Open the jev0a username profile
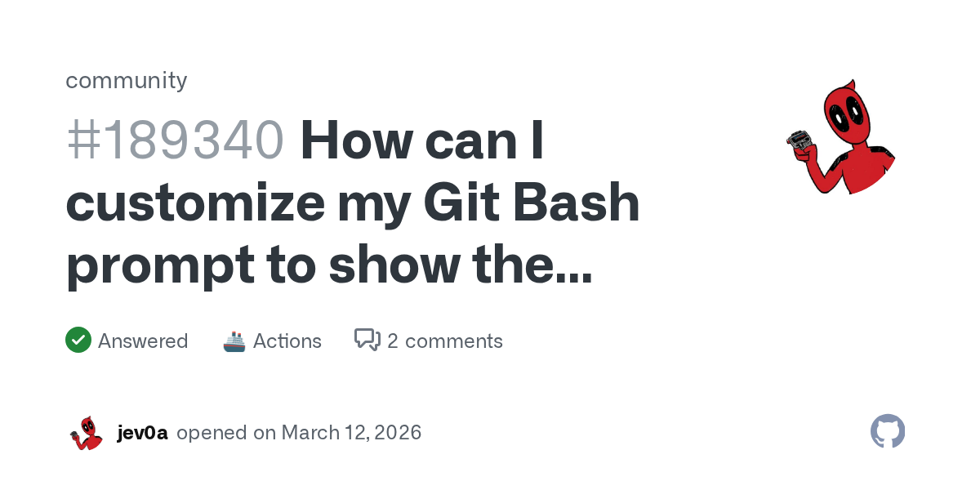The width and height of the screenshot is (980, 490). click(143, 433)
